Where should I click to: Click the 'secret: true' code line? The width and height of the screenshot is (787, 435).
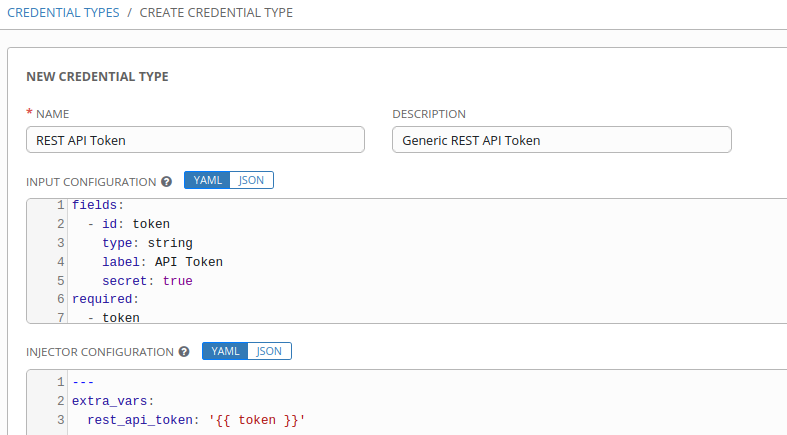click(x=147, y=281)
